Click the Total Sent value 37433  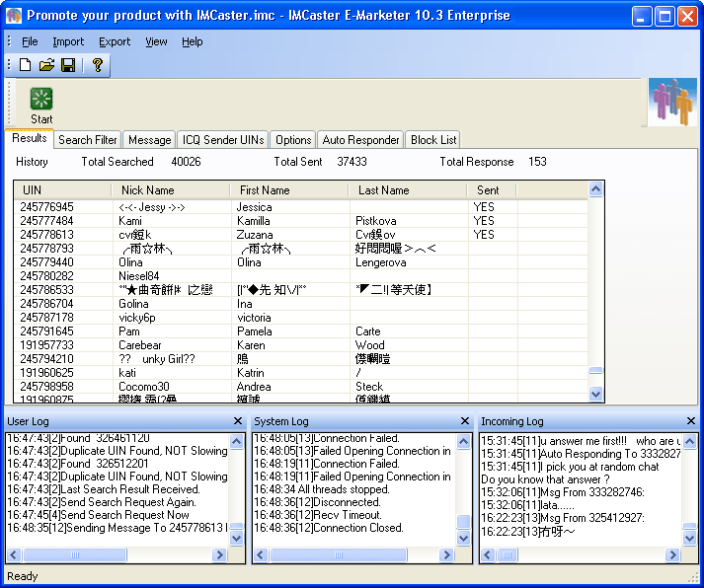point(352,162)
